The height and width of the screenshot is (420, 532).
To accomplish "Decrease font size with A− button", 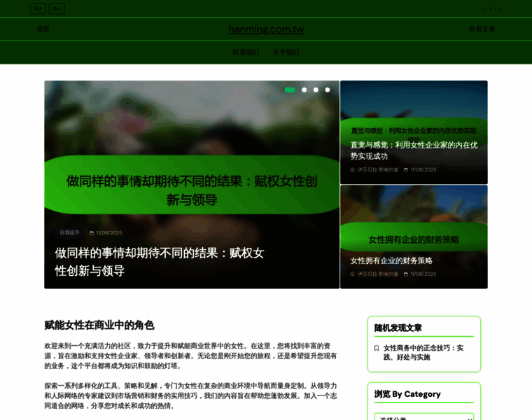I will (x=57, y=8).
